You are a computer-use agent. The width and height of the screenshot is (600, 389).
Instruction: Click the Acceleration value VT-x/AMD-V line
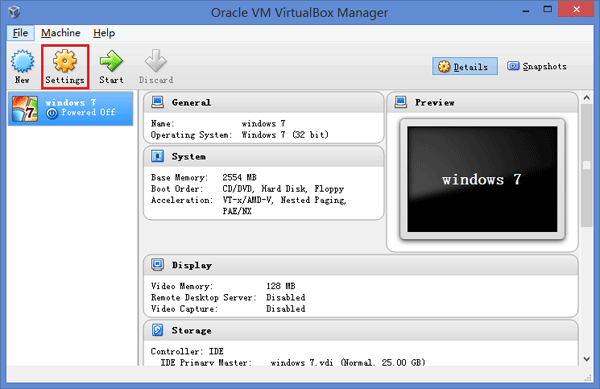pos(284,200)
